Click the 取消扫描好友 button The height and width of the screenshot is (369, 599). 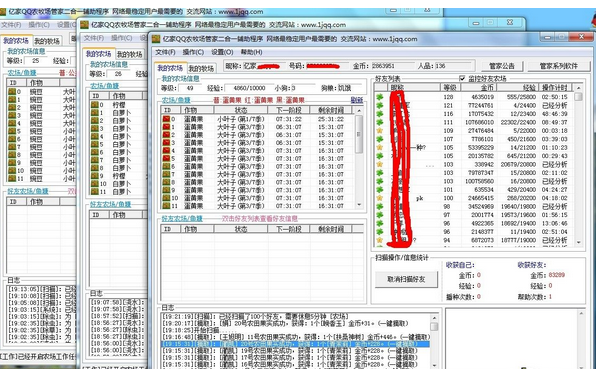(406, 279)
